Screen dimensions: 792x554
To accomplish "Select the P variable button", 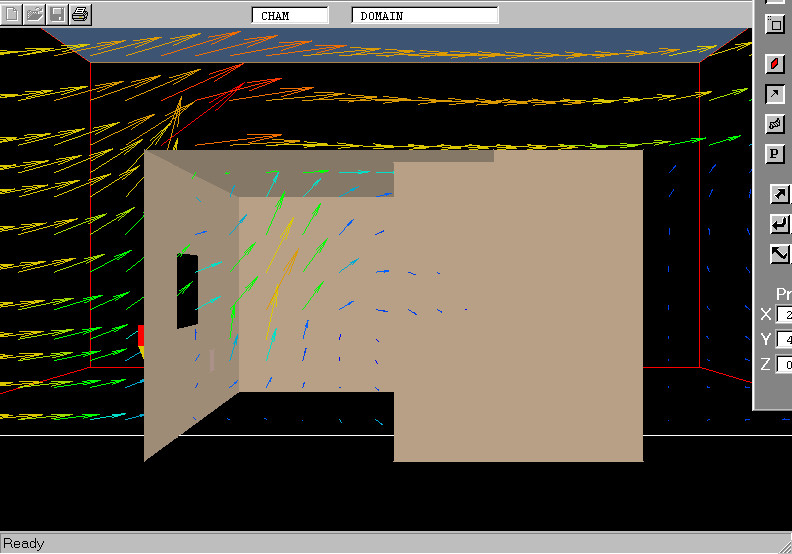I will pos(775,154).
